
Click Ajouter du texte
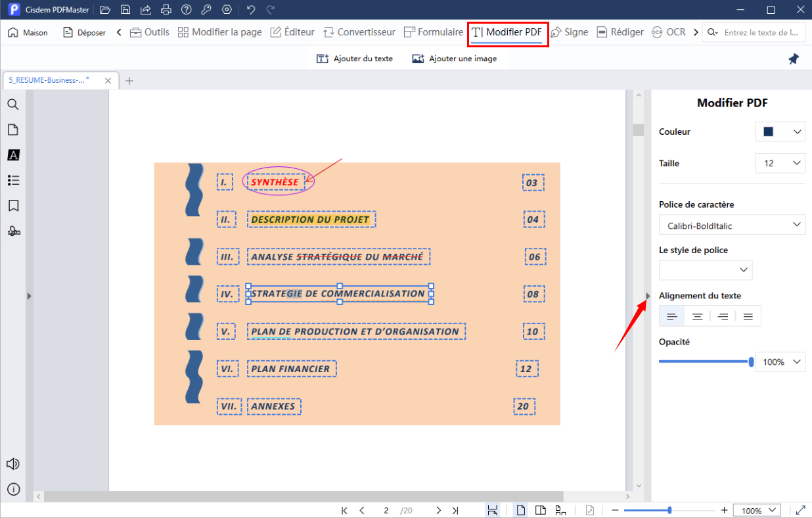pos(355,59)
